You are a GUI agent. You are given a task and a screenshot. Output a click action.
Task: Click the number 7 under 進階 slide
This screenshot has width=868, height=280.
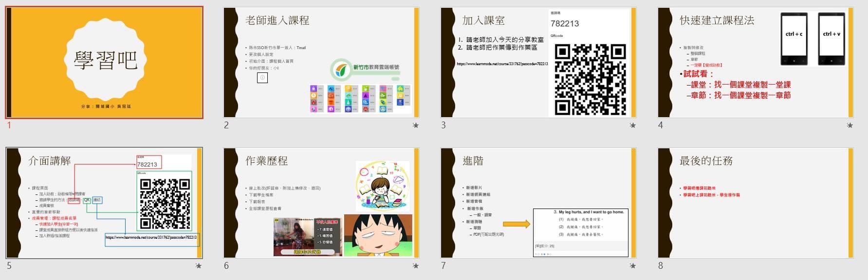tap(443, 266)
